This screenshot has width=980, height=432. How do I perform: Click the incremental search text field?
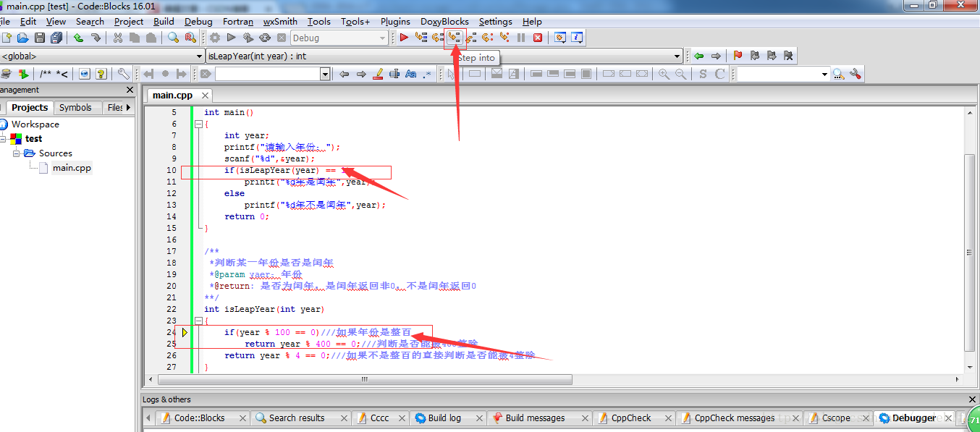[267, 74]
